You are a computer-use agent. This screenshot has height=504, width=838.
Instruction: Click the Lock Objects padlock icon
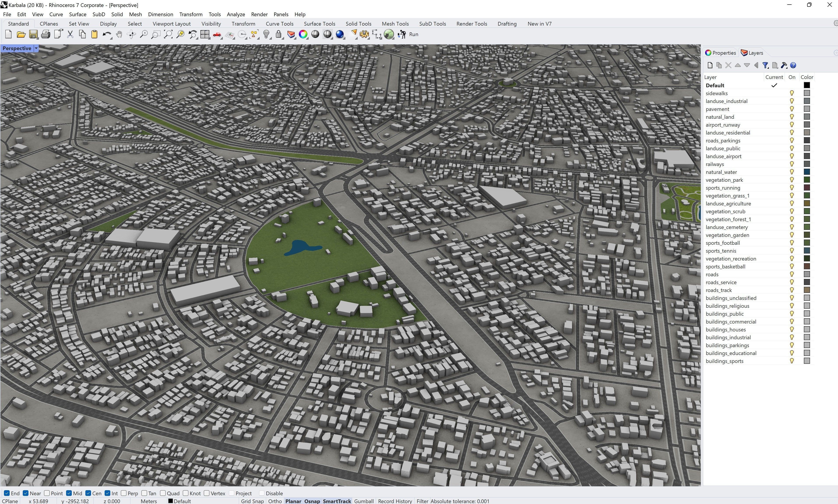click(279, 34)
